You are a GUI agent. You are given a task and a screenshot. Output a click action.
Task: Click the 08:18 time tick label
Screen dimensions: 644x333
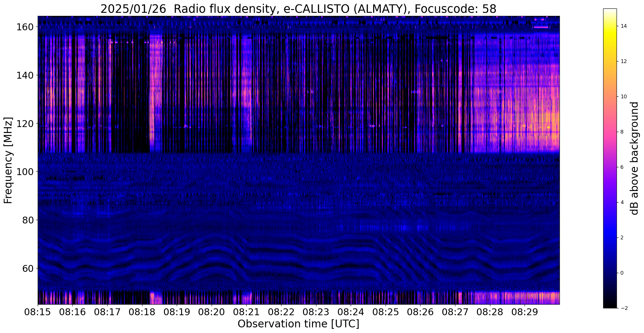142,312
